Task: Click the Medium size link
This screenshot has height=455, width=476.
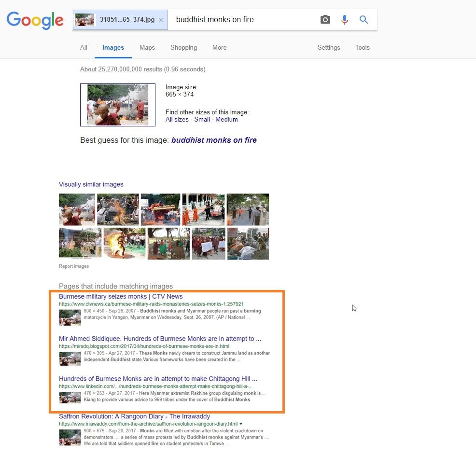Action: pyautogui.click(x=226, y=120)
